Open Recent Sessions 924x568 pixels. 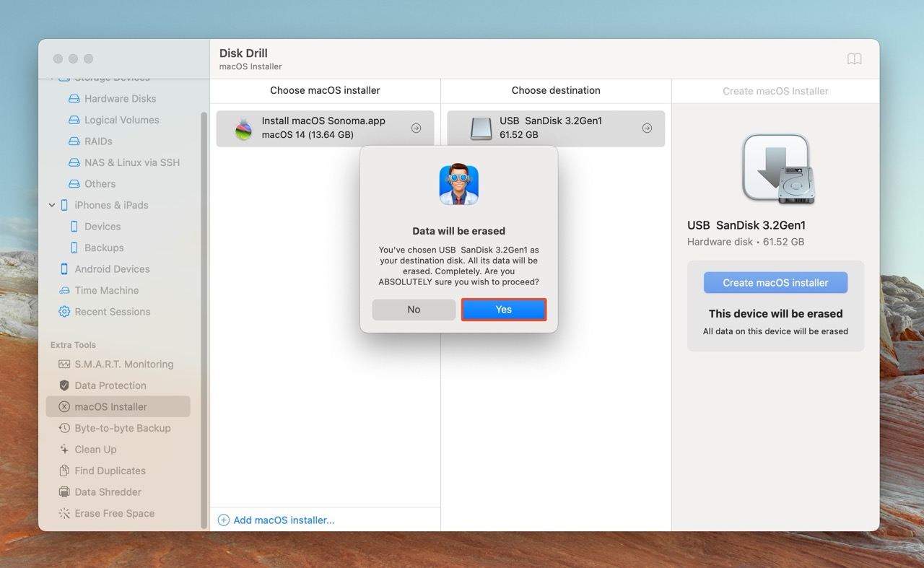point(112,312)
